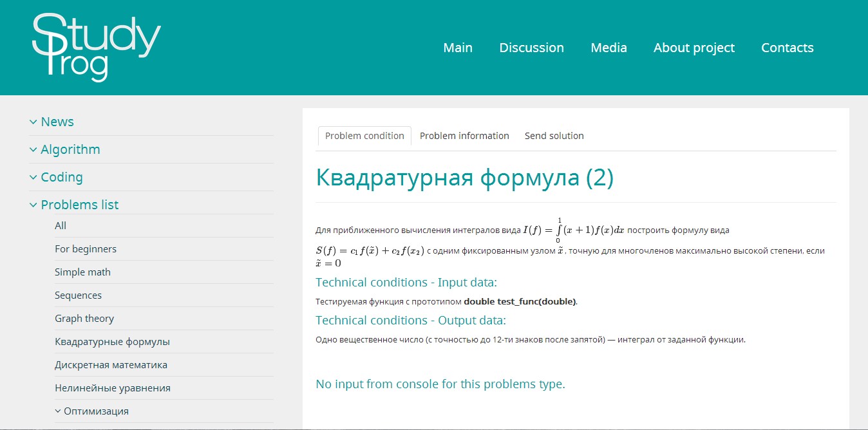Screen dimensions: 868x430
Task: Collapse the Problems list chevron
Action: click(33, 205)
